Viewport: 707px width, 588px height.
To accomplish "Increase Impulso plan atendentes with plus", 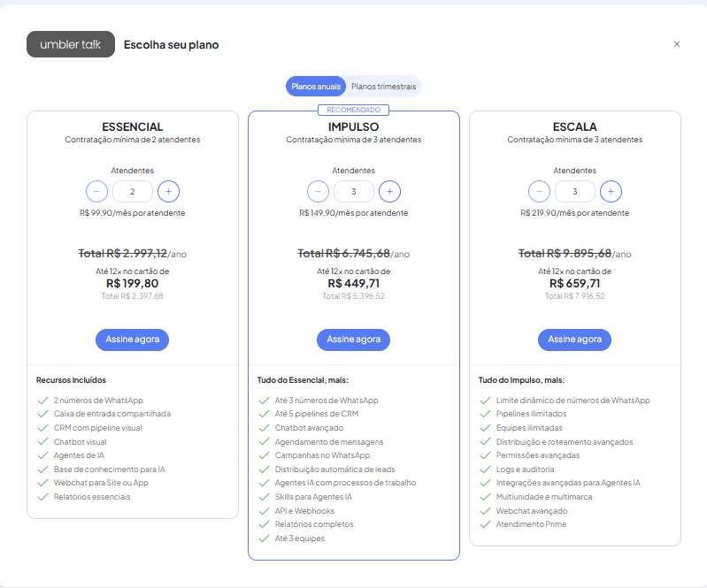I will tap(389, 192).
